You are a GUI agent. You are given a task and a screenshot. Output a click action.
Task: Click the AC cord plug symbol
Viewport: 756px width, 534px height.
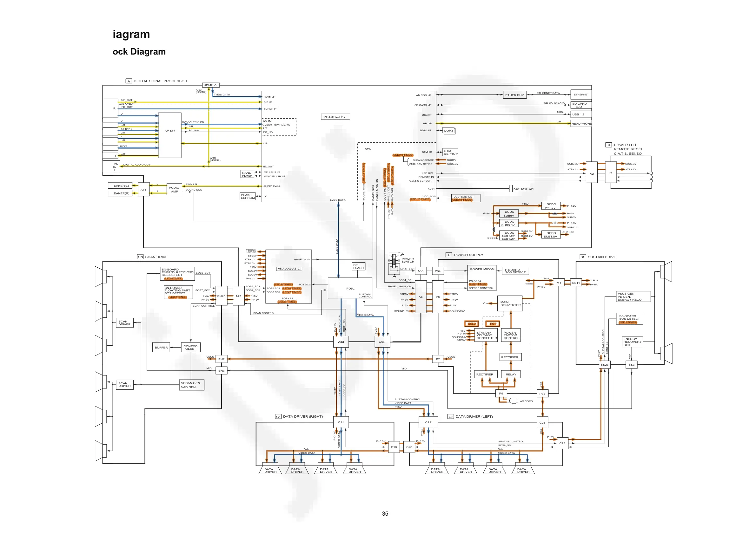click(x=513, y=400)
